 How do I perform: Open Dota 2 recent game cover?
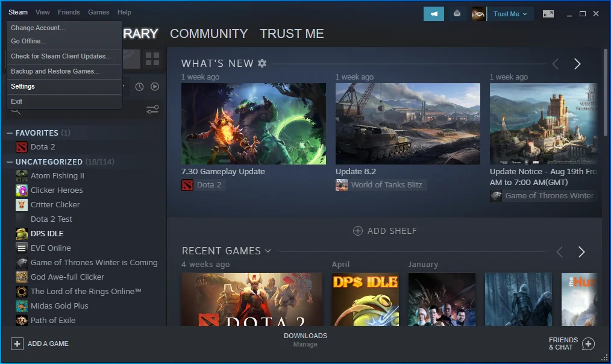pos(252,300)
